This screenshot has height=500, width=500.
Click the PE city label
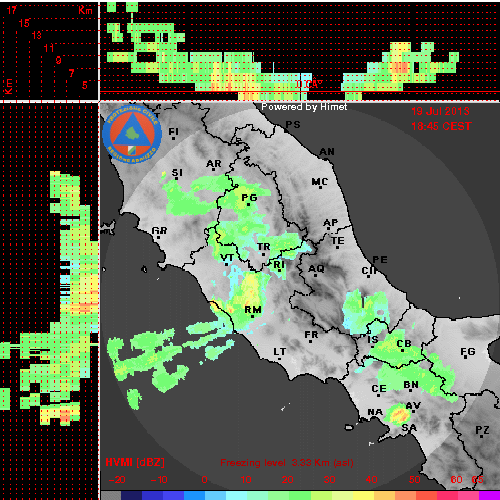point(380,260)
